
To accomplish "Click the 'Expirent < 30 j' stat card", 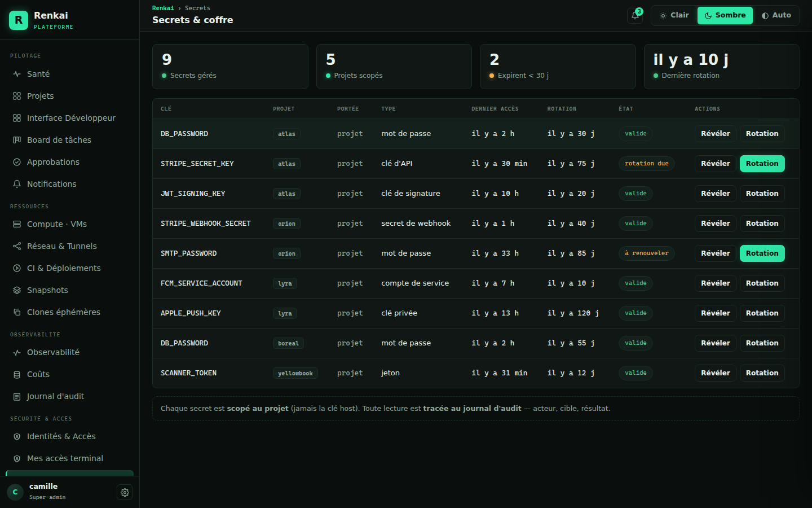I will [558, 67].
